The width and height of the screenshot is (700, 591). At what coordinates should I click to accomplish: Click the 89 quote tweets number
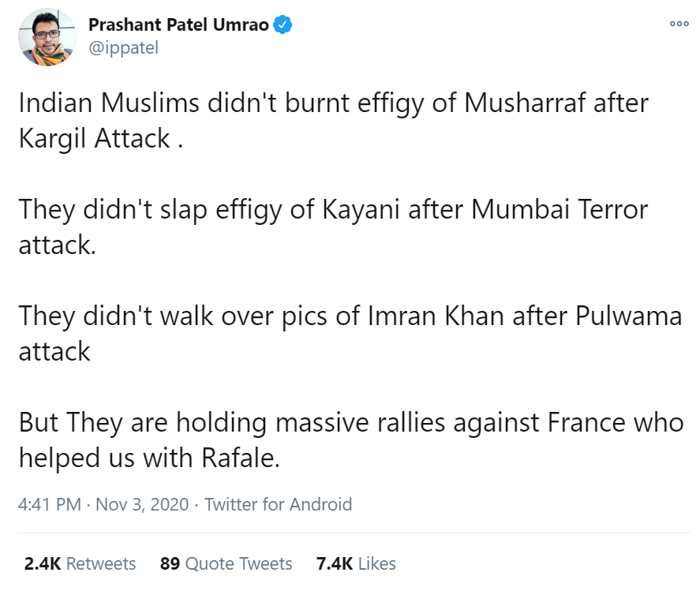(170, 563)
